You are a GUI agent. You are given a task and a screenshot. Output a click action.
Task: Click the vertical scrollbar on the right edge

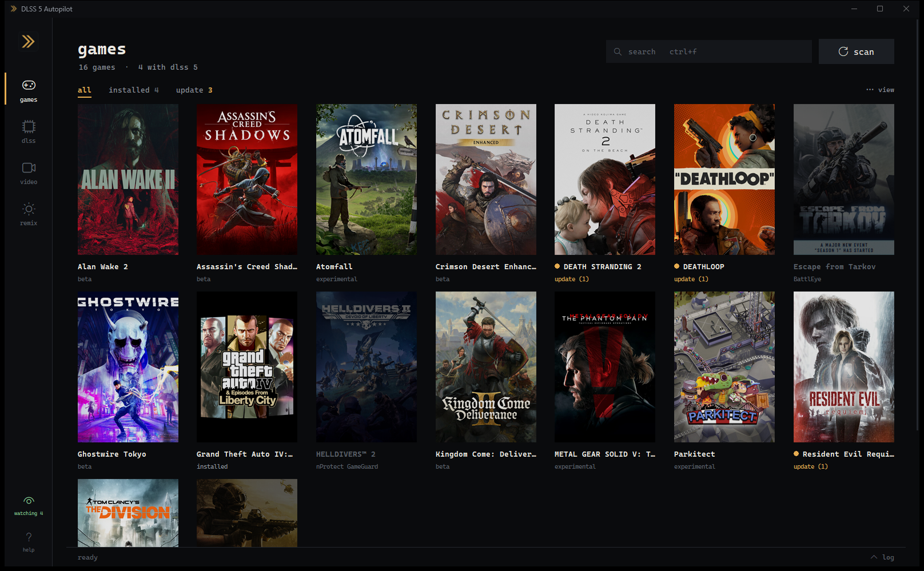click(918, 226)
